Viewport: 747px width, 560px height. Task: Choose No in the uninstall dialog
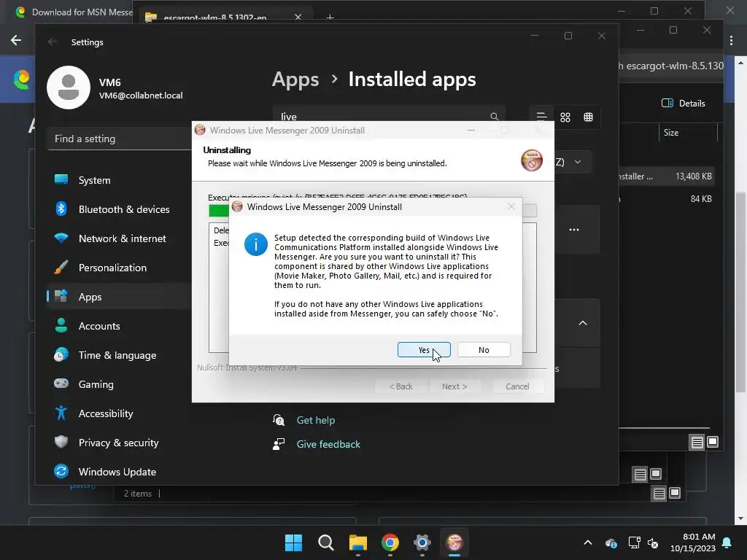[484, 349]
